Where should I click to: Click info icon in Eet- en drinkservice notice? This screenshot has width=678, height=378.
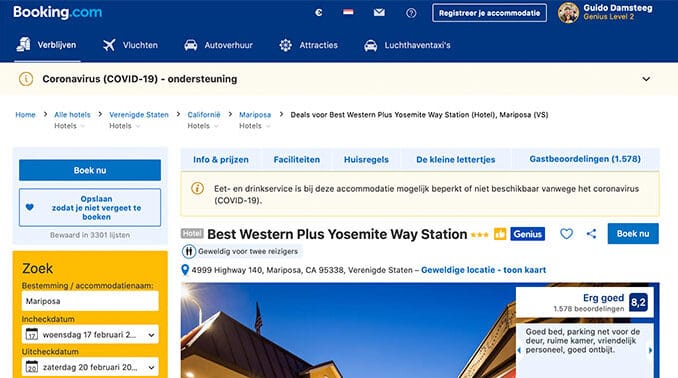click(x=198, y=189)
